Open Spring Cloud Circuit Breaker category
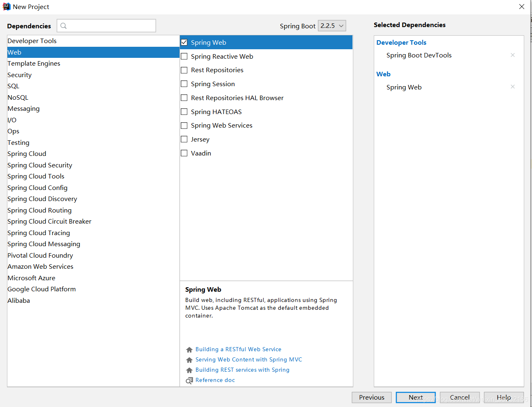This screenshot has width=532, height=407. click(x=93, y=222)
